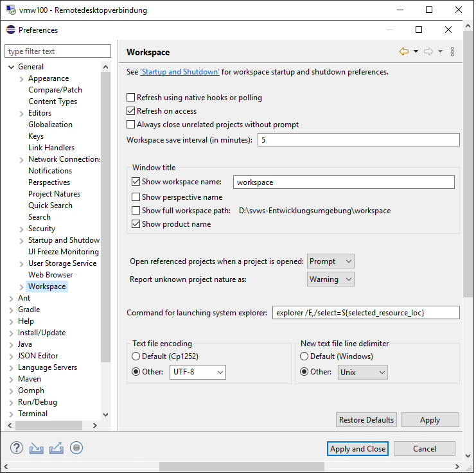Uncheck the Refresh on access checkbox

click(131, 111)
